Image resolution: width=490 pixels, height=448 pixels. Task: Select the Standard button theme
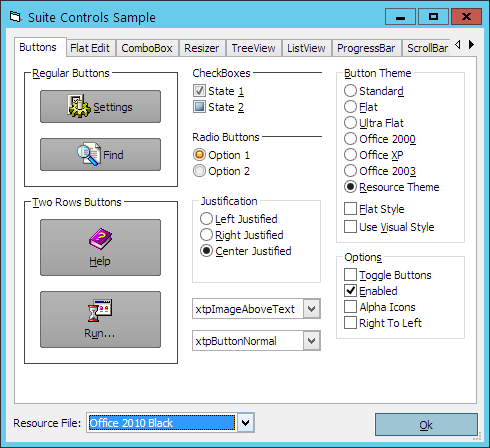click(x=374, y=91)
